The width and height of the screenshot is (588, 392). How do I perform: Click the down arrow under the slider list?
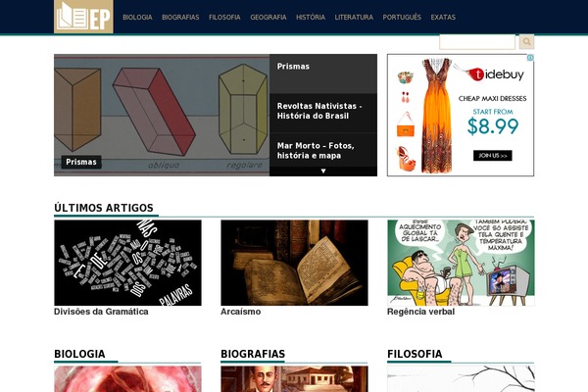pos(323,171)
